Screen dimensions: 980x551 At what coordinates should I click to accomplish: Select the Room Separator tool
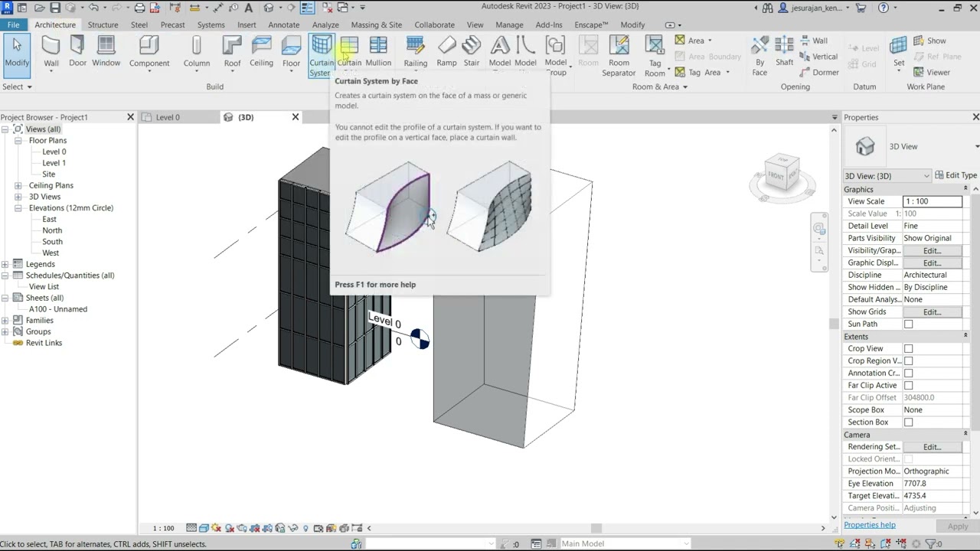[x=619, y=55]
